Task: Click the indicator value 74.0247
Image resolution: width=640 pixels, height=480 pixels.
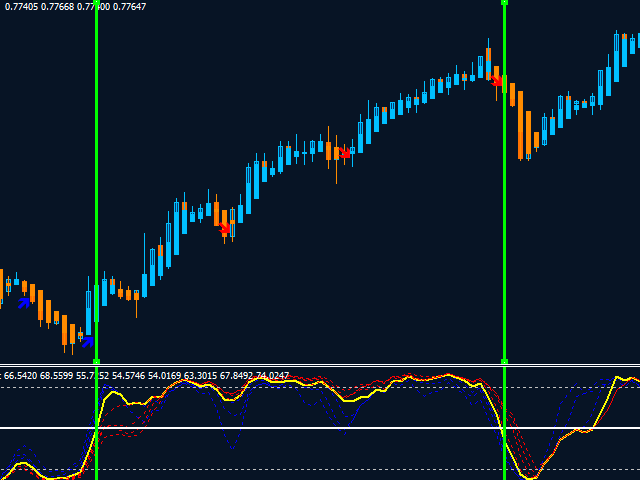Action: [272, 376]
